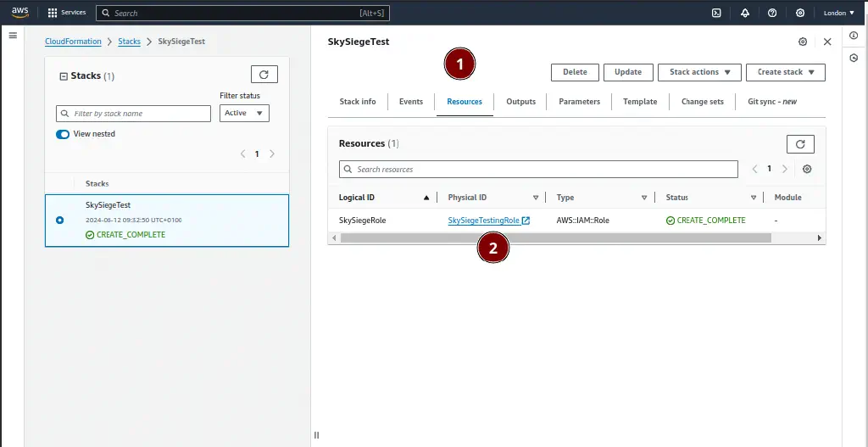Open the Change sets tab
This screenshot has height=447, width=868.
tap(702, 102)
